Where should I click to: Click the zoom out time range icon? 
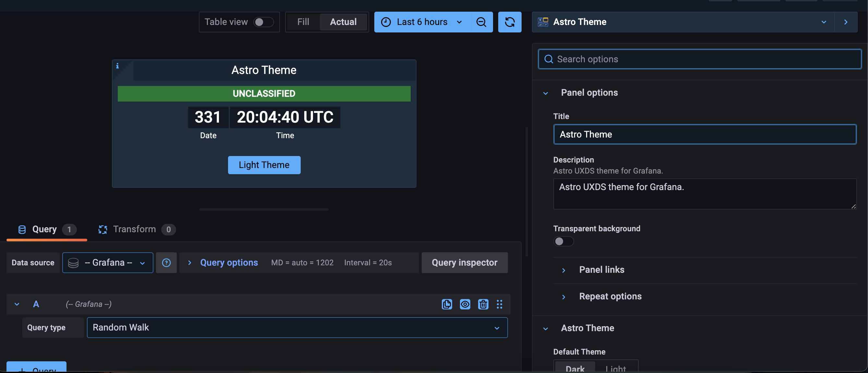click(x=481, y=22)
